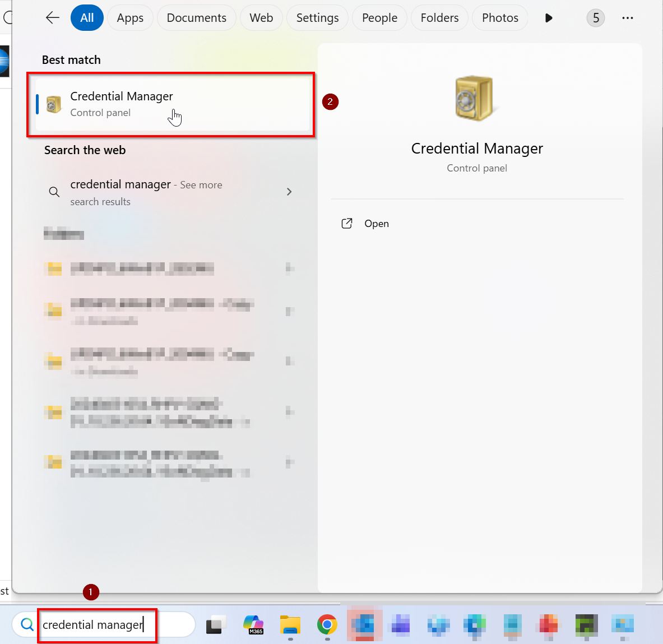Open the three-dot more options menu
663x644 pixels.
[627, 18]
